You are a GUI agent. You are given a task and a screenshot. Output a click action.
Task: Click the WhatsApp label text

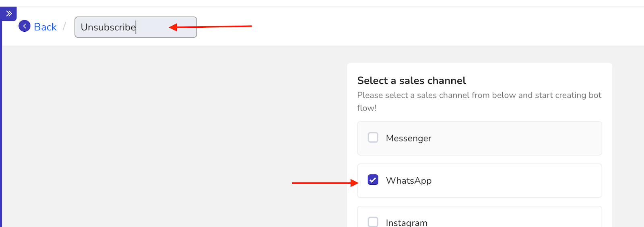tap(409, 180)
